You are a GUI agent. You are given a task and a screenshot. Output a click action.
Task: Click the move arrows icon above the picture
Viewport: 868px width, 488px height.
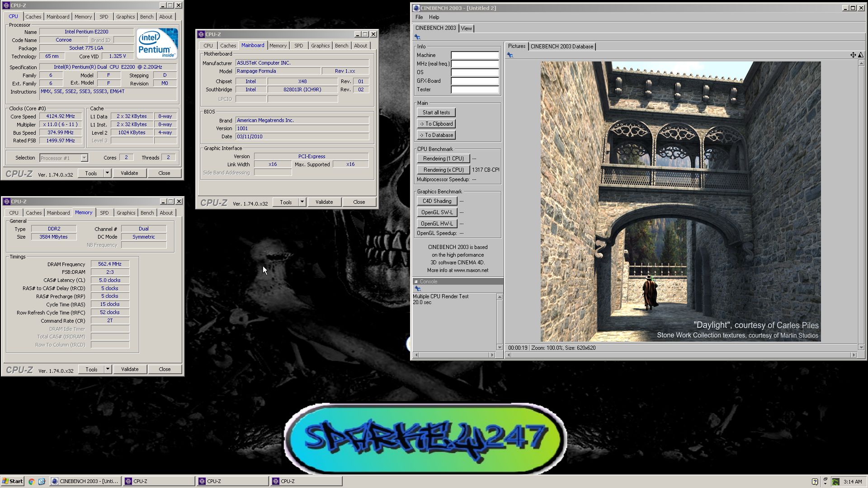[x=853, y=55]
